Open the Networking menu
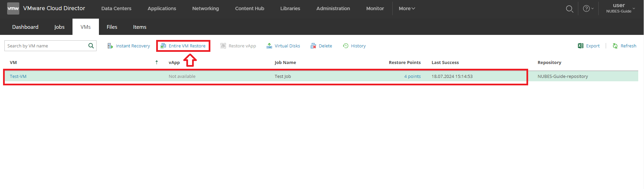The width and height of the screenshot is (644, 189). click(x=206, y=8)
